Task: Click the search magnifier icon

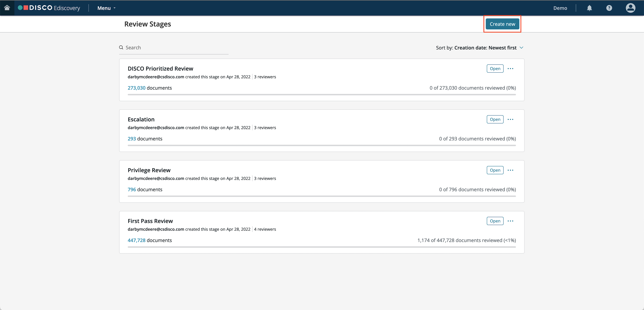Action: (x=121, y=48)
